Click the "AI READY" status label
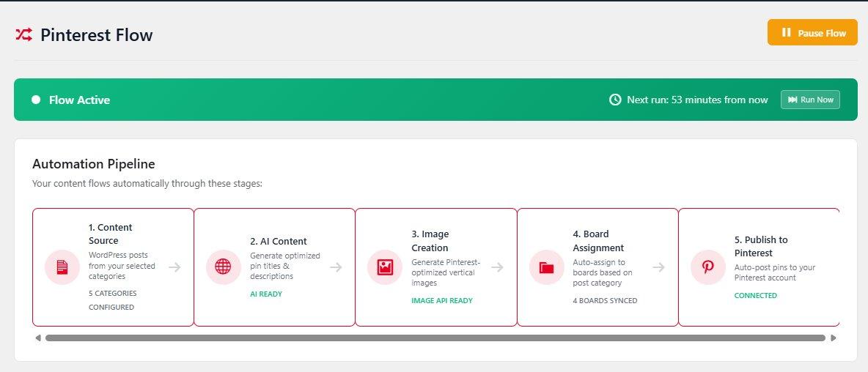The image size is (868, 372). tap(266, 294)
